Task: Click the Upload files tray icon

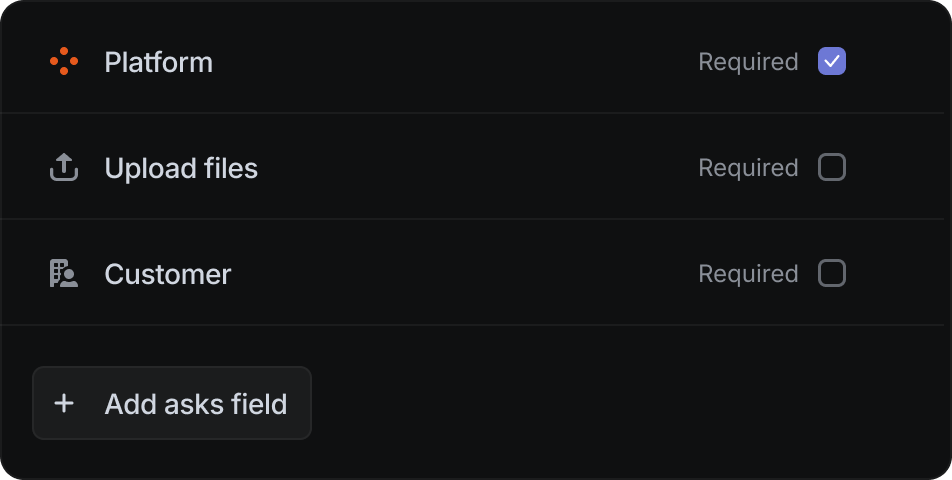Action: coord(64,167)
